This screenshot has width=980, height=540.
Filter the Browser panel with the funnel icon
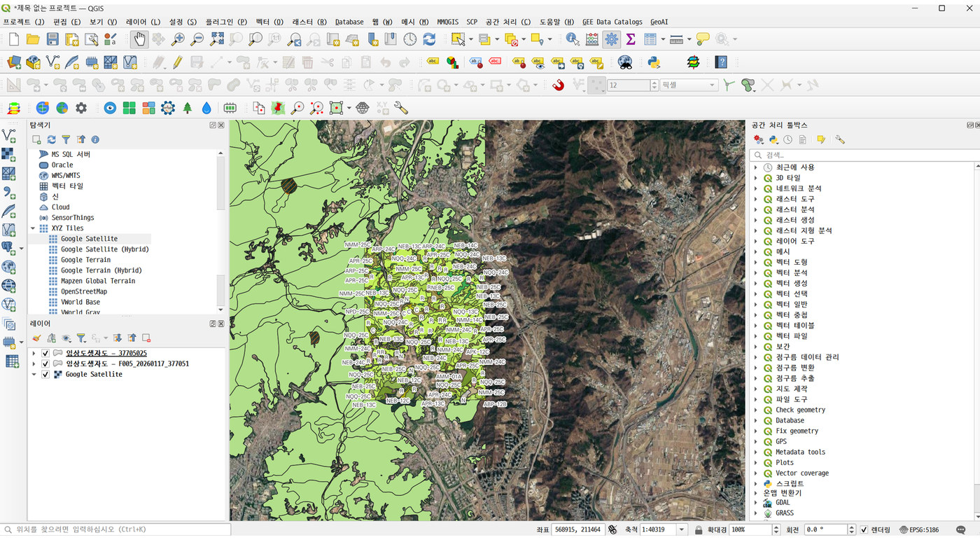coord(66,139)
